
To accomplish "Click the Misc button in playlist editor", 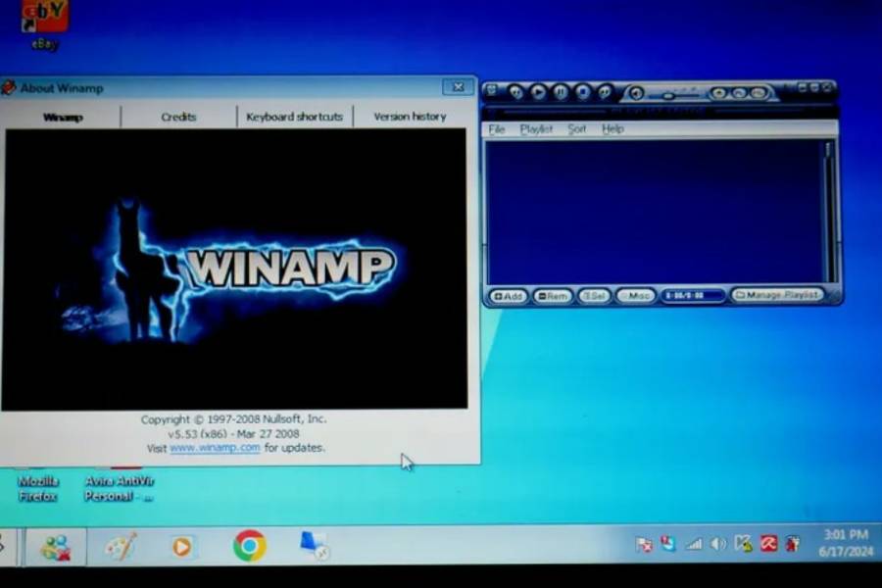I will coord(636,296).
